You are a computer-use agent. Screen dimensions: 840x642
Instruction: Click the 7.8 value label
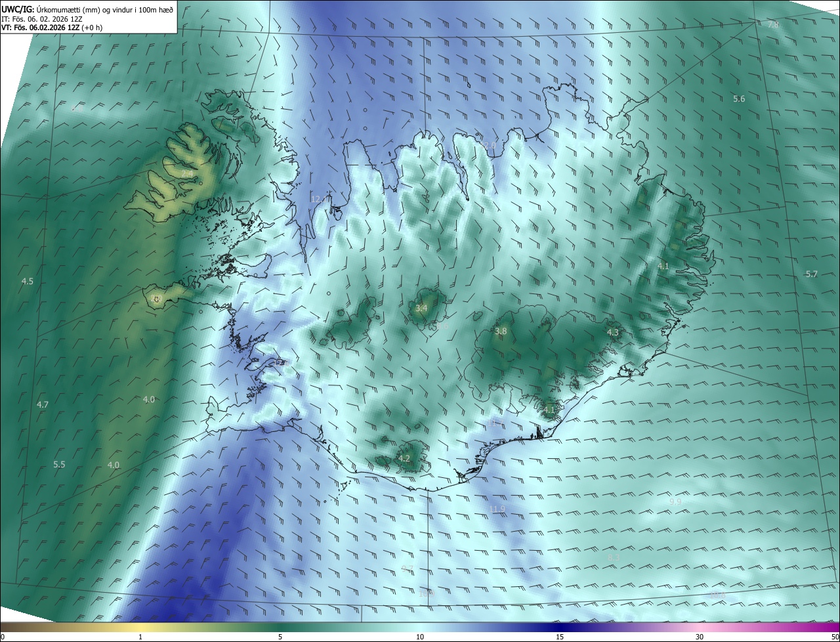773,24
